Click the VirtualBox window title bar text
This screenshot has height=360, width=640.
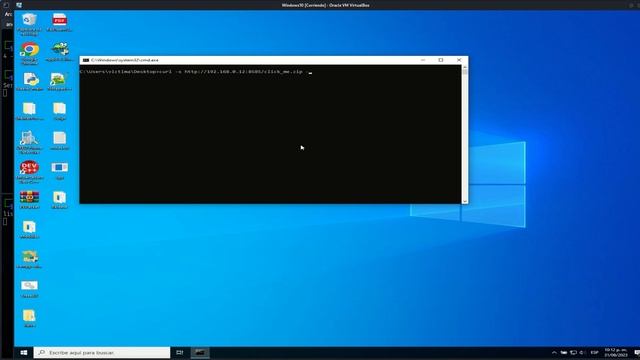tap(325, 5)
